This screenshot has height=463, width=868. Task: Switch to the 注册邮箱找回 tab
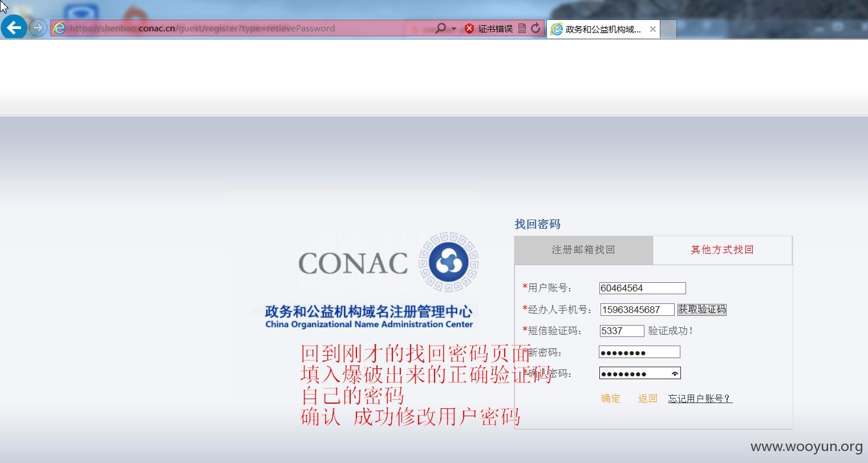(583, 250)
